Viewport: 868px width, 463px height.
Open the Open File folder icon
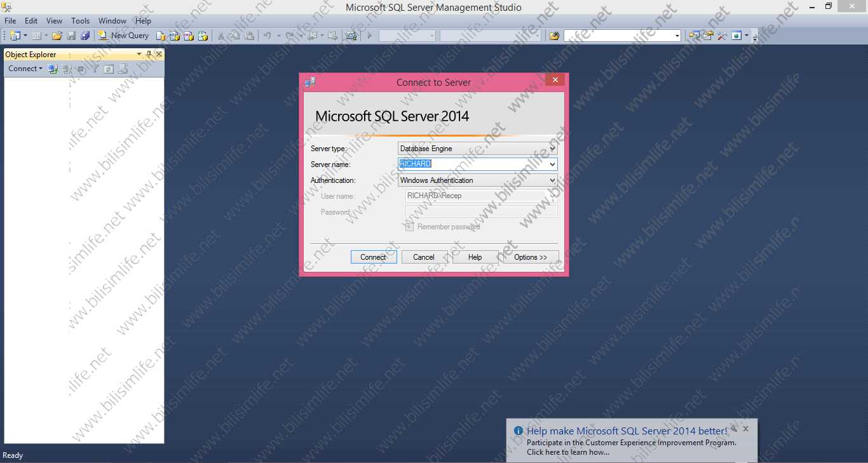click(57, 36)
